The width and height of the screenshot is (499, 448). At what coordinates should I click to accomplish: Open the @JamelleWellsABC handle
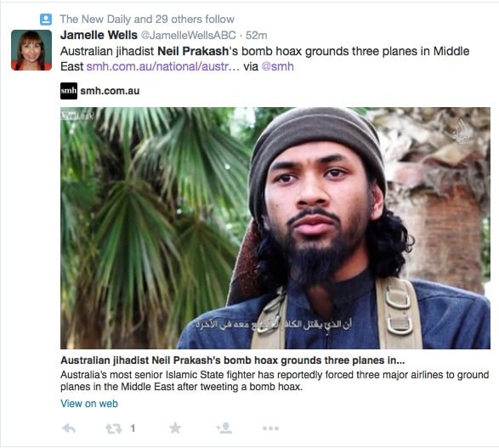pos(188,36)
